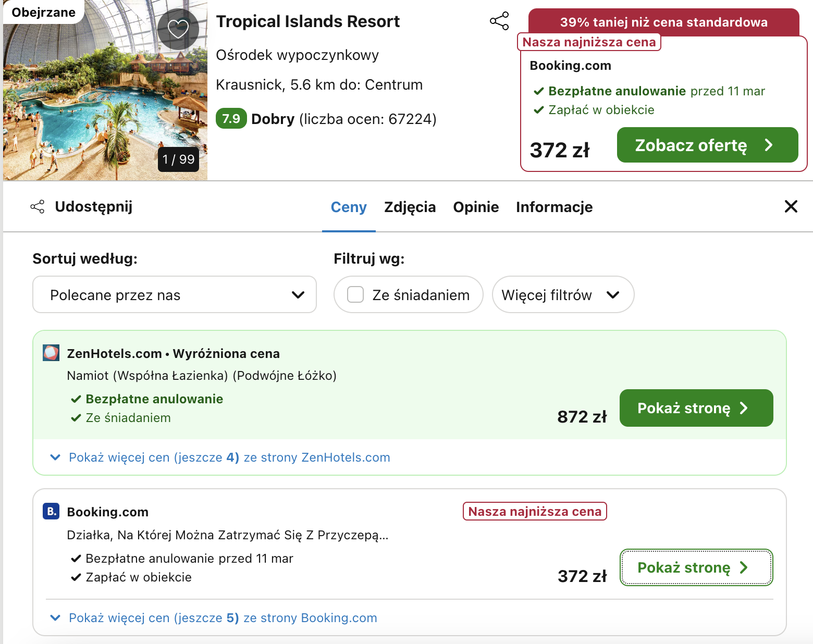Click the Zobacz ofertę button

pyautogui.click(x=707, y=145)
